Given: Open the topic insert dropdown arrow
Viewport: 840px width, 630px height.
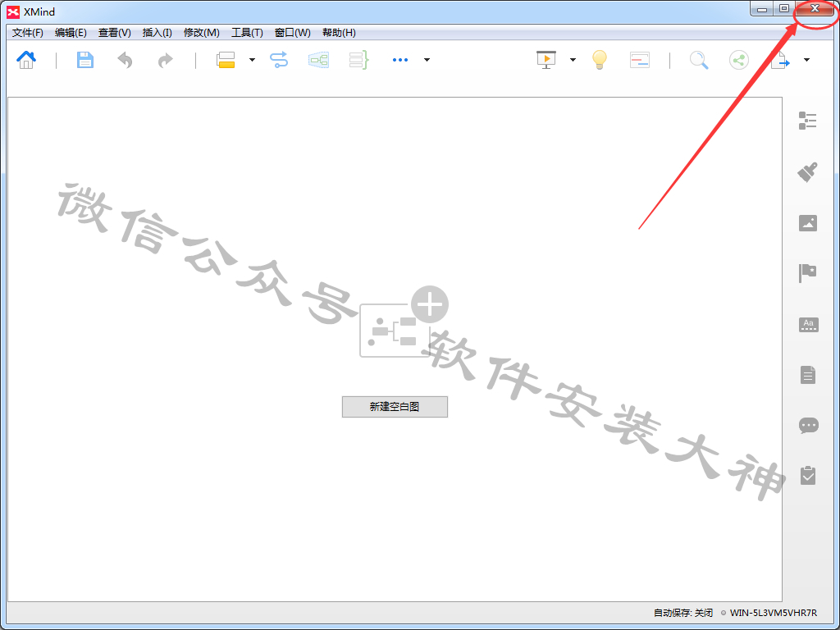Looking at the screenshot, I should [x=252, y=60].
